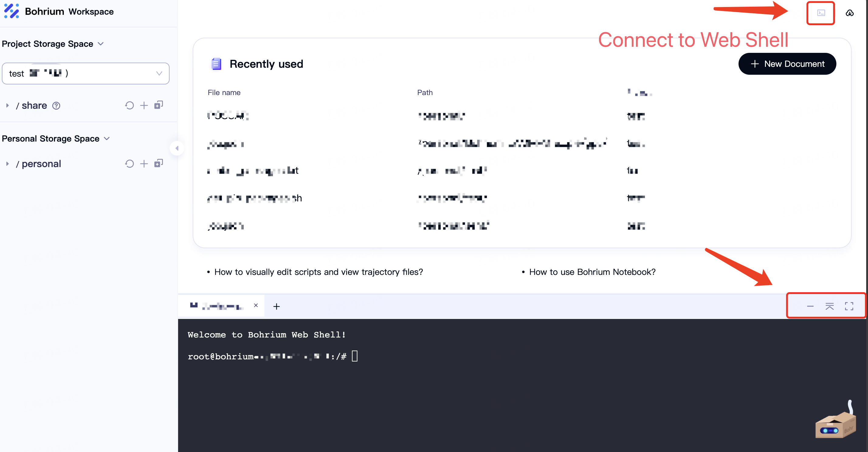Screen dimensions: 868x452
Task: Expand the /share tree item
Action: 8,105
